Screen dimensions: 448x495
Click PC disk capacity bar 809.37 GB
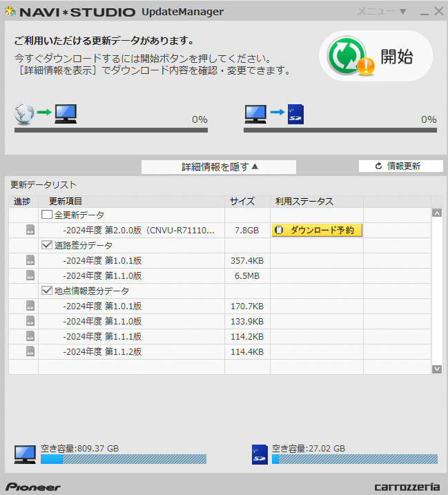point(124,459)
